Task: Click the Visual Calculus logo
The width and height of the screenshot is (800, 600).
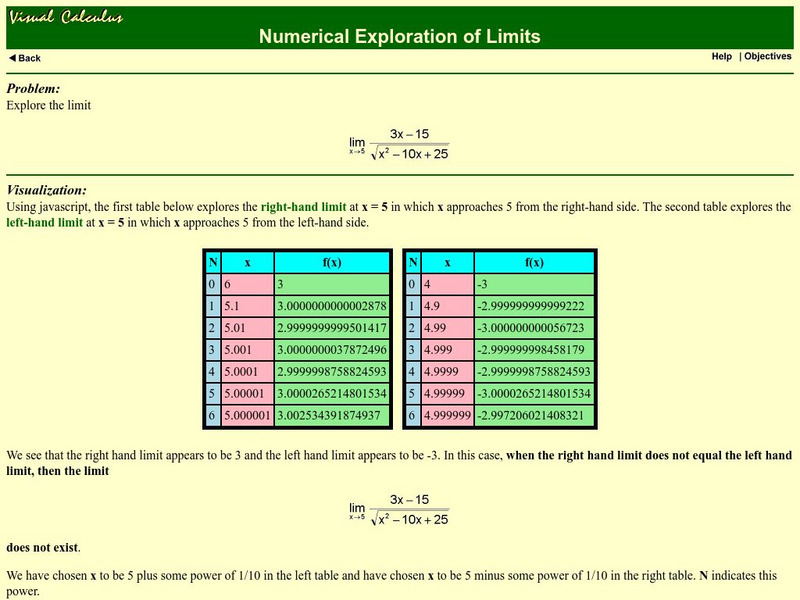Action: (x=66, y=17)
